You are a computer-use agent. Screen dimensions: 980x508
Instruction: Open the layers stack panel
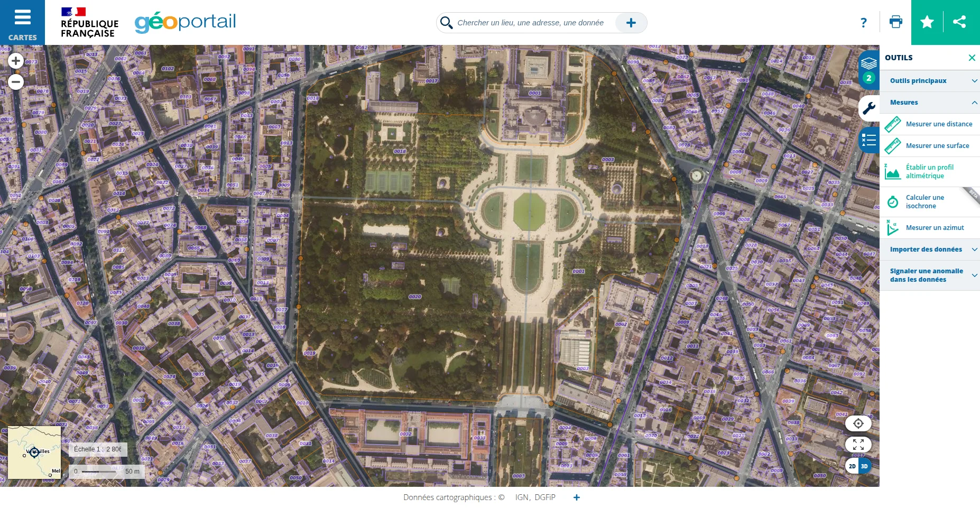click(x=868, y=64)
